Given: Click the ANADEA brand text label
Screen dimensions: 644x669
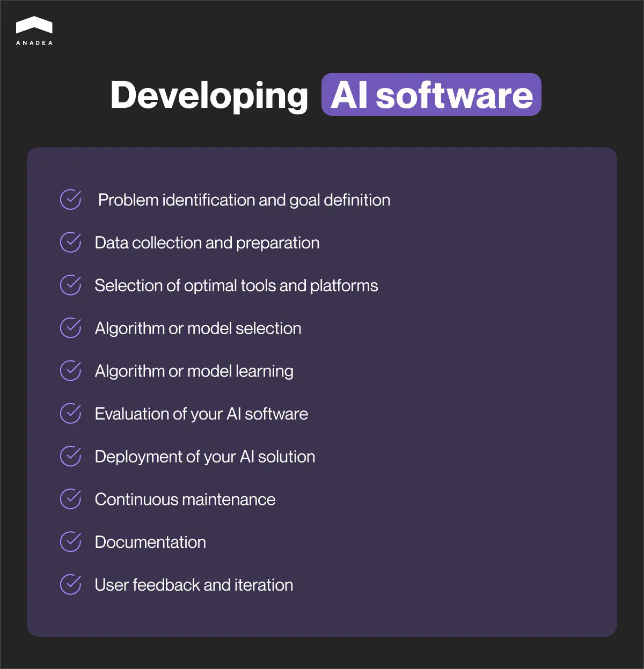Looking at the screenshot, I should point(34,43).
